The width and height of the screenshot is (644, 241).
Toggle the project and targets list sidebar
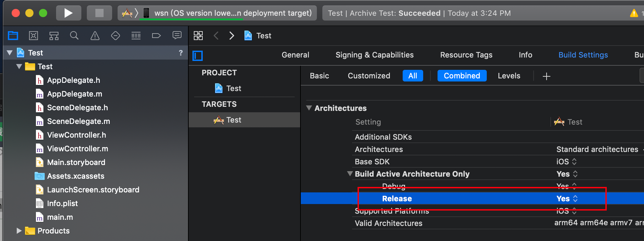click(198, 55)
